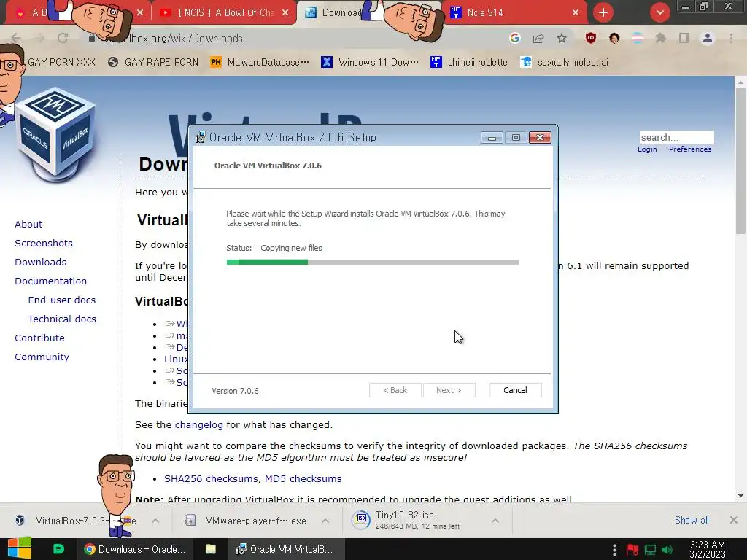Click the taskbar clock showing 3:23 AM

point(708,550)
